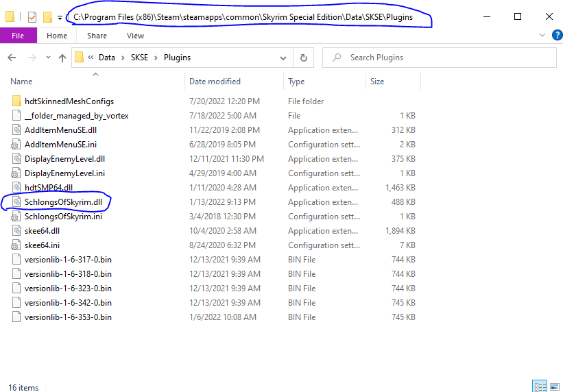563x392 pixels.
Task: Expand the ribbon with the chevron
Action: click(542, 35)
